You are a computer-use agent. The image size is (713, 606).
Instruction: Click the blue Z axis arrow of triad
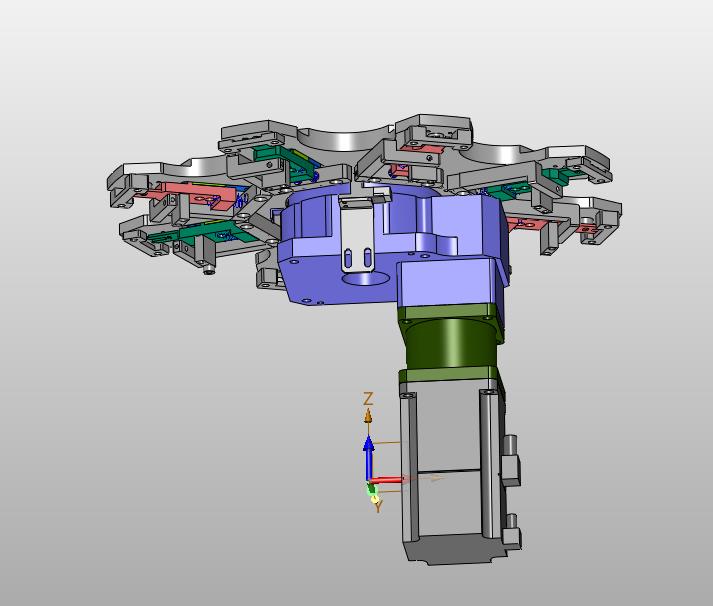369,457
